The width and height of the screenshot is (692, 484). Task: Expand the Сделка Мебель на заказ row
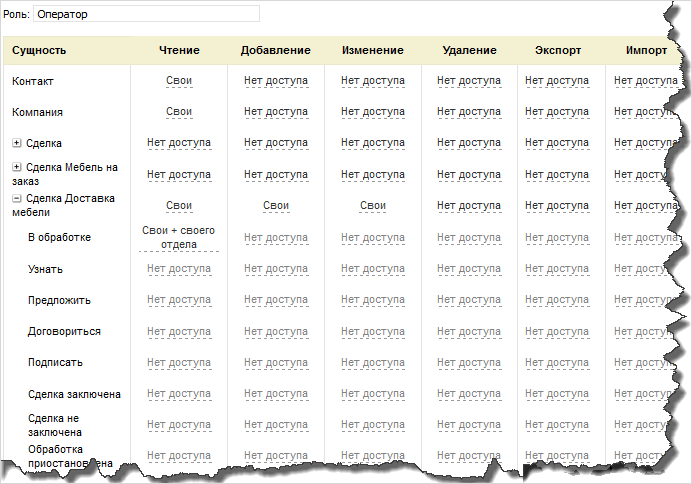click(16, 167)
